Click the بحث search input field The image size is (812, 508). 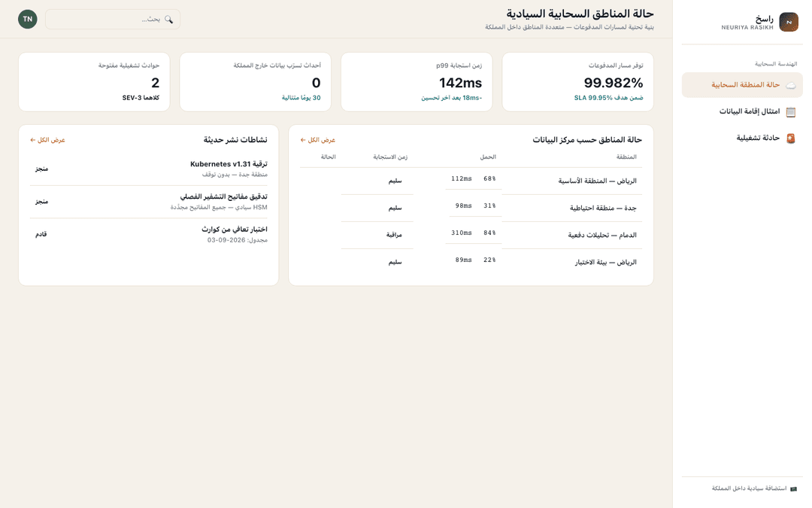point(112,19)
